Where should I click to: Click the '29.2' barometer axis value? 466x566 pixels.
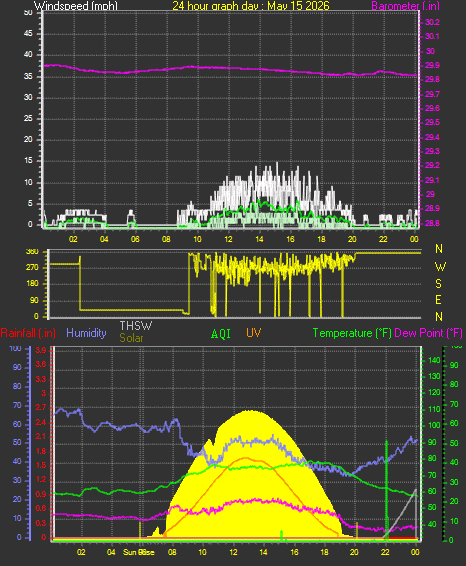coord(432,165)
